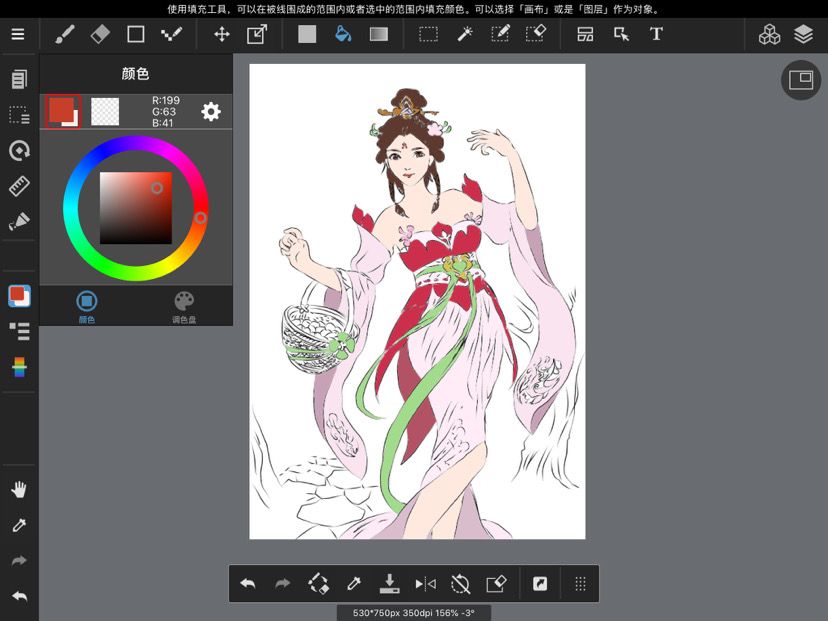Select the transparent background color swatch
Image resolution: width=828 pixels, height=621 pixels.
pos(105,111)
